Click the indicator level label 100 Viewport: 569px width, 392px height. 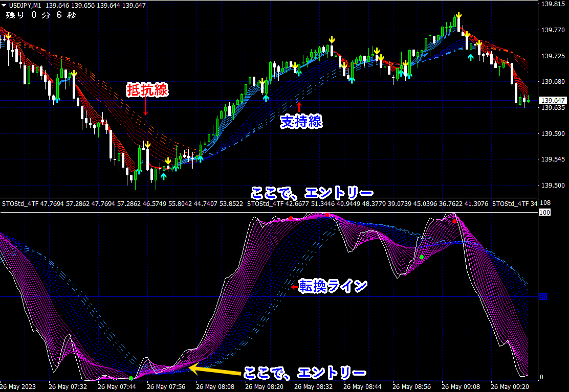point(544,212)
